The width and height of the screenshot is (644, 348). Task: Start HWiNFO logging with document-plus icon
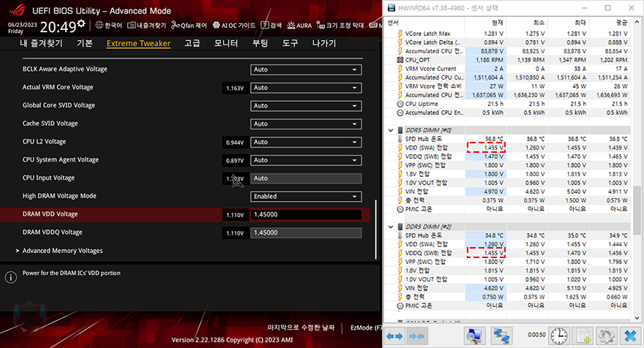pos(583,336)
